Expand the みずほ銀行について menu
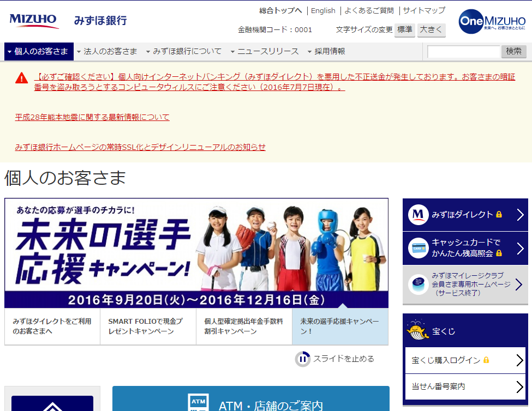Viewport: 532px width, 411px height. 183,51
